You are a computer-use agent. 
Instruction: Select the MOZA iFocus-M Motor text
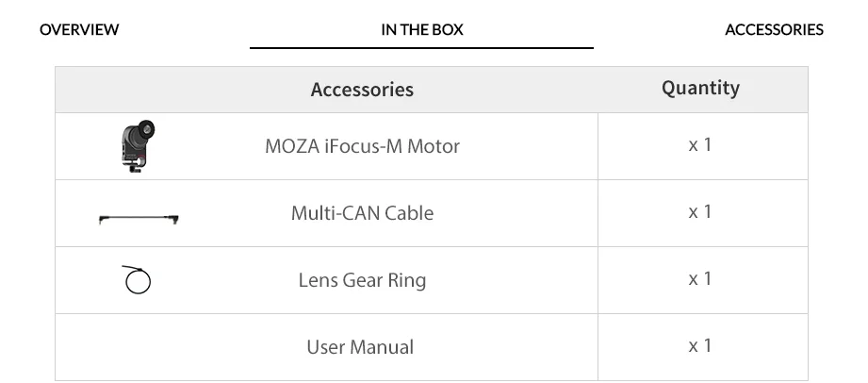click(362, 146)
